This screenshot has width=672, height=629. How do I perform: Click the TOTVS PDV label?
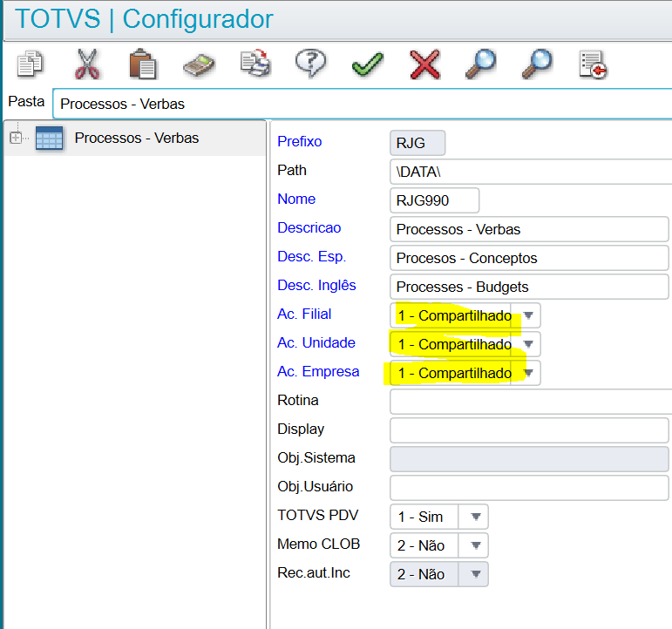317,515
